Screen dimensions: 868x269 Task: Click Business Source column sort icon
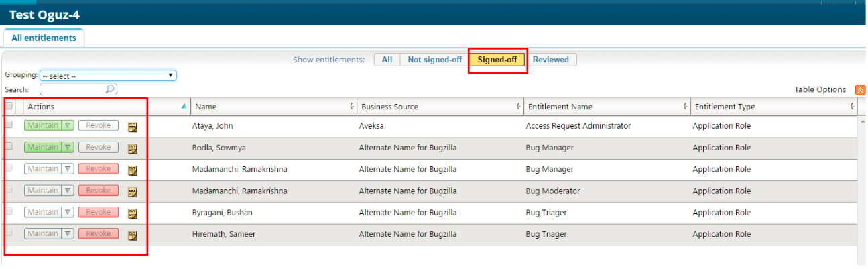pyautogui.click(x=519, y=107)
